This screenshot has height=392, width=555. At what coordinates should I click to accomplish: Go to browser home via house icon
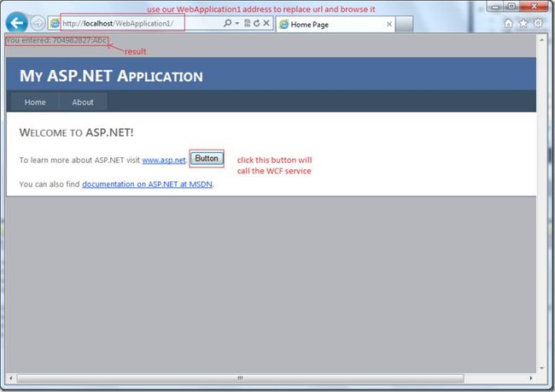[508, 23]
